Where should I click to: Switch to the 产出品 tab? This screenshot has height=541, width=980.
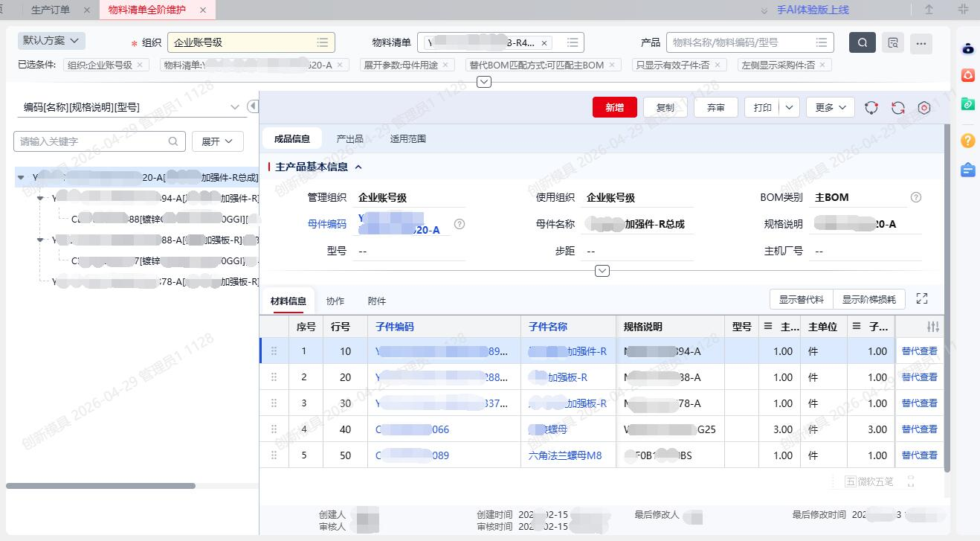(349, 138)
